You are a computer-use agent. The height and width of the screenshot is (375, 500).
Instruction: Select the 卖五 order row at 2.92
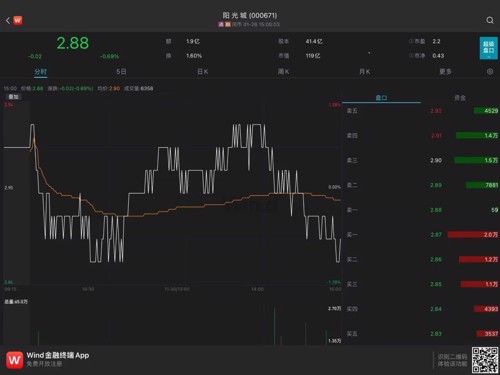422,111
